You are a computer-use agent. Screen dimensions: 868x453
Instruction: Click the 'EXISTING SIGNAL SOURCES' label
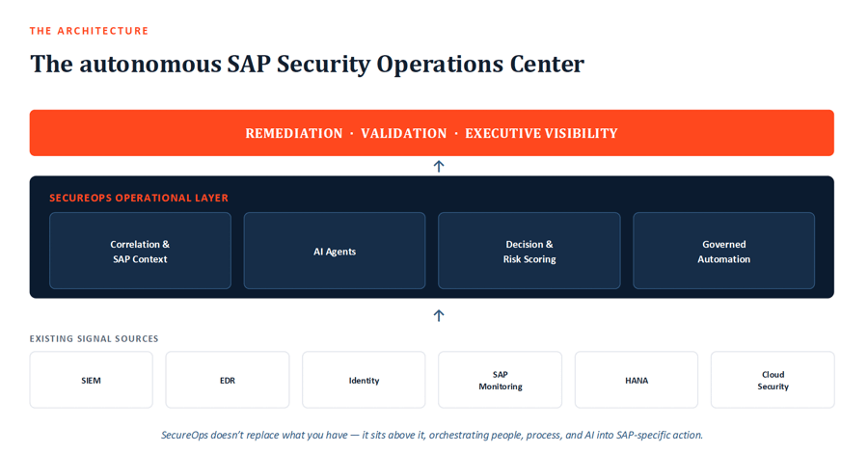(x=95, y=338)
